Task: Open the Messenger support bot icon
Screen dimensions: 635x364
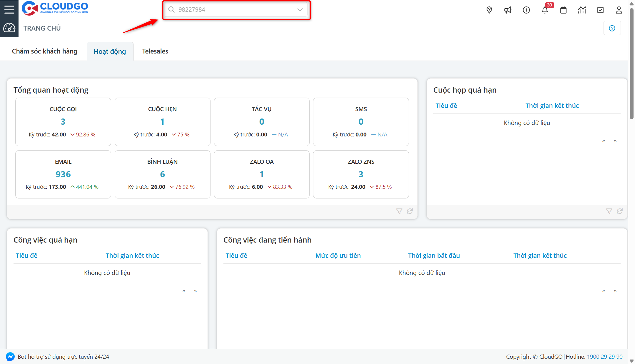Action: pos(10,357)
